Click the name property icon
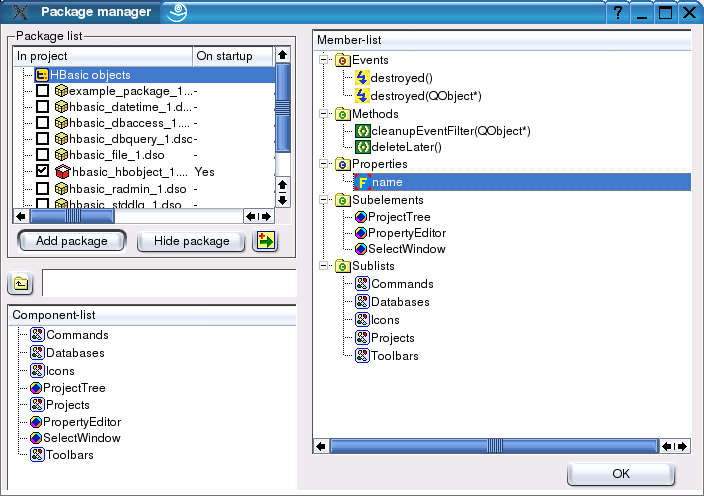This screenshot has width=704, height=496. (x=362, y=182)
